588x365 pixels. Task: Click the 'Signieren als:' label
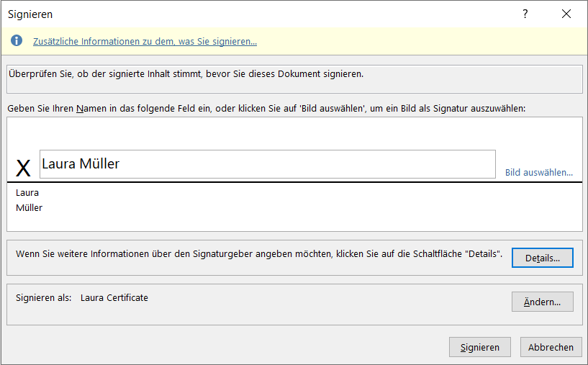[43, 298]
